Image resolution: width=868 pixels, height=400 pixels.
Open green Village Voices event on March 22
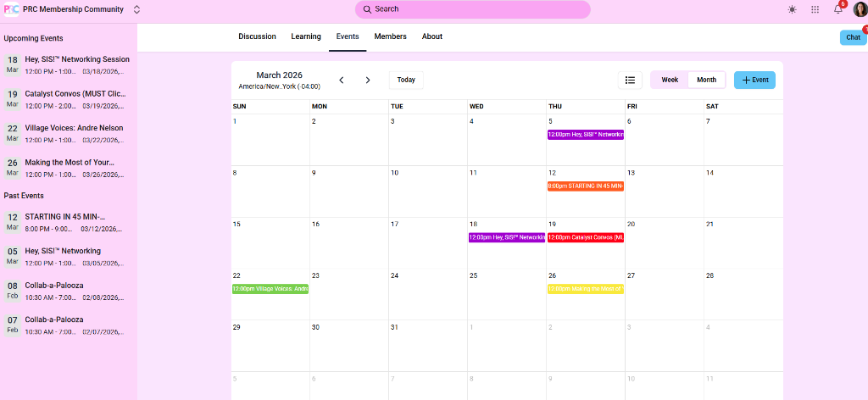tap(270, 289)
